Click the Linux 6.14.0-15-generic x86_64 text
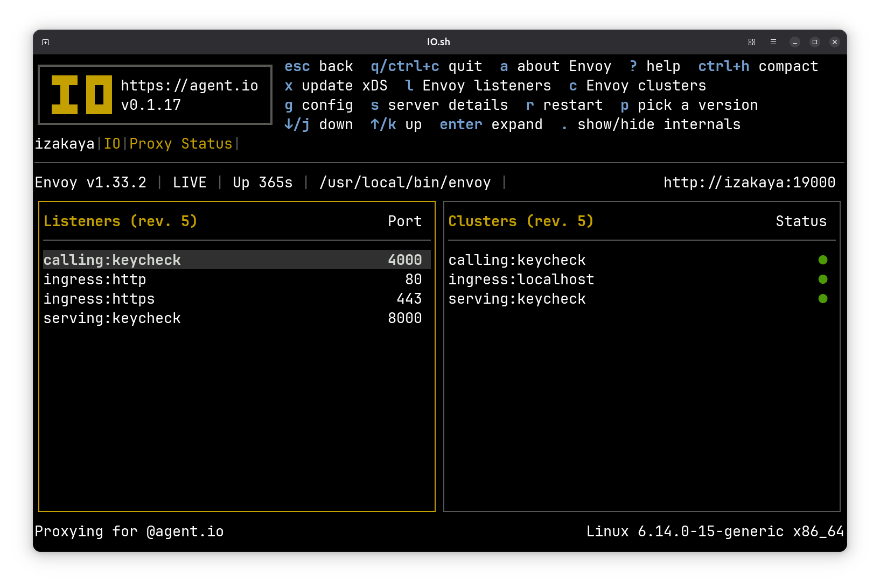Screen dimensions: 880x588 (x=715, y=531)
